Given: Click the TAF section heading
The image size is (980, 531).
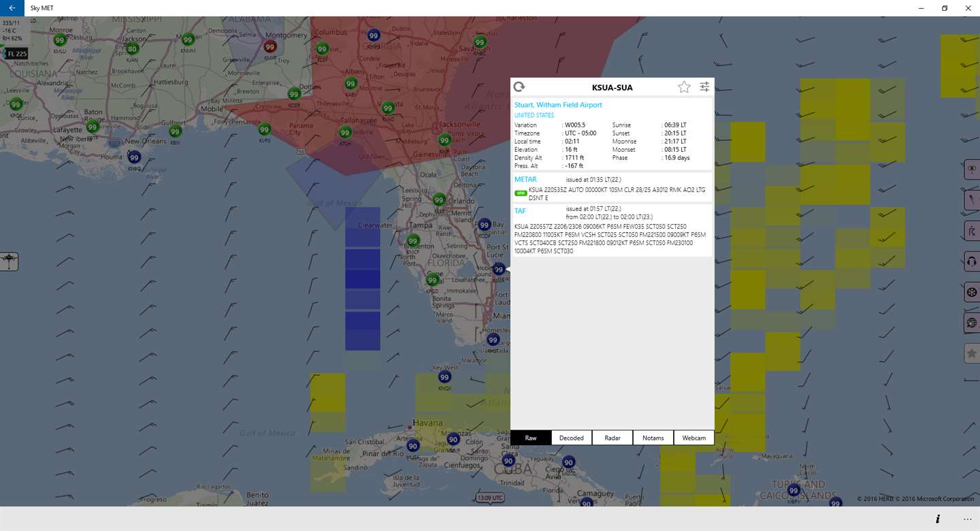Looking at the screenshot, I should 520,211.
